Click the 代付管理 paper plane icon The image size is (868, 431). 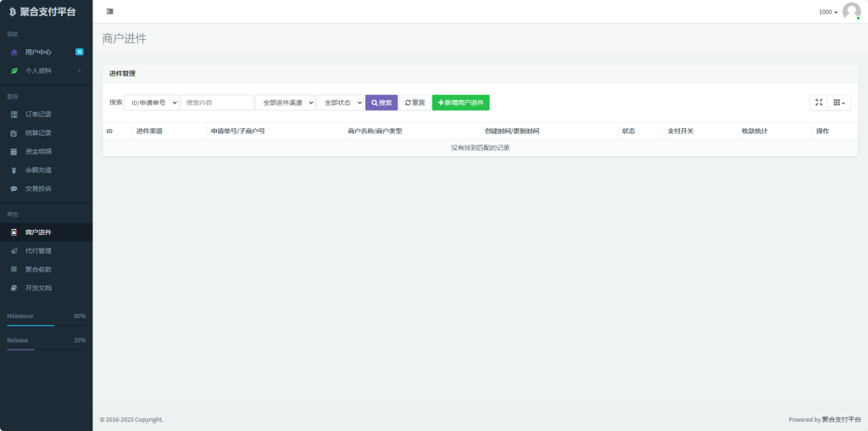14,251
